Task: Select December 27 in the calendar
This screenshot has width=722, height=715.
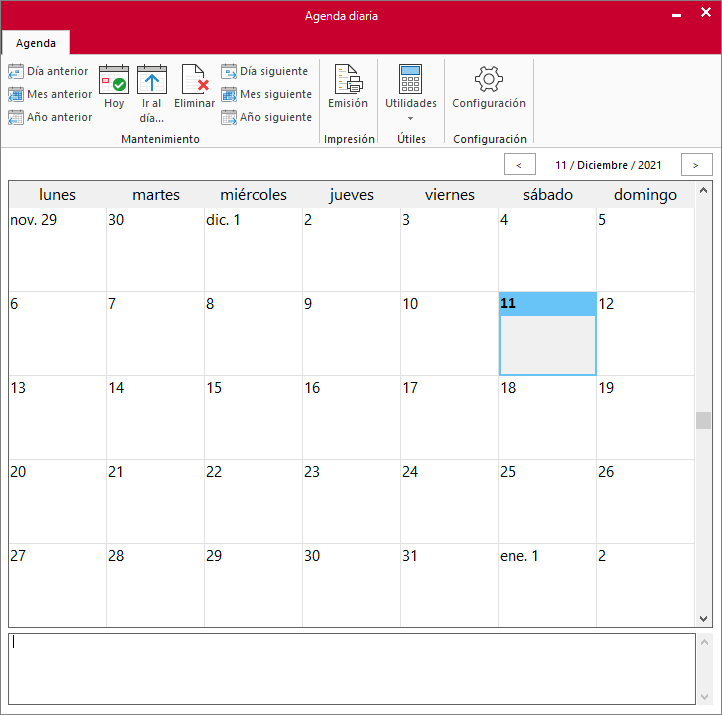Action: tap(58, 585)
